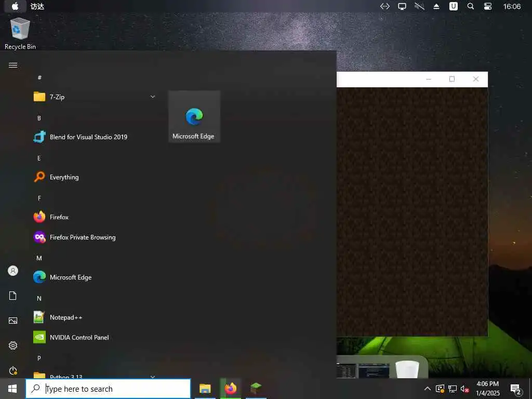Open the 访达 menu bar item
The image size is (532, 399).
[37, 6]
